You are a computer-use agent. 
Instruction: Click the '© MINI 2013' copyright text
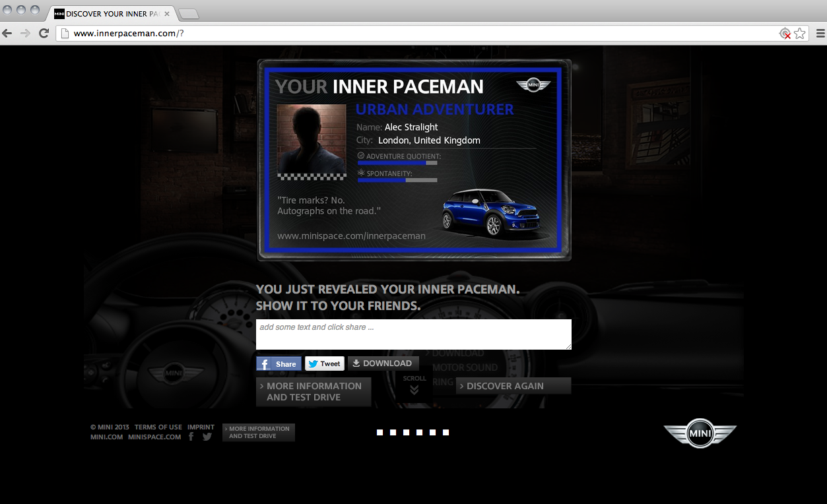pos(110,427)
